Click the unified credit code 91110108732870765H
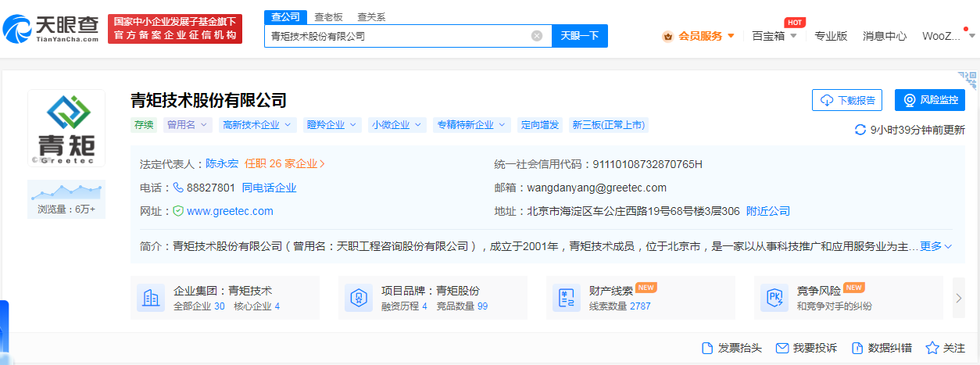Image resolution: width=980 pixels, height=365 pixels. (x=648, y=164)
